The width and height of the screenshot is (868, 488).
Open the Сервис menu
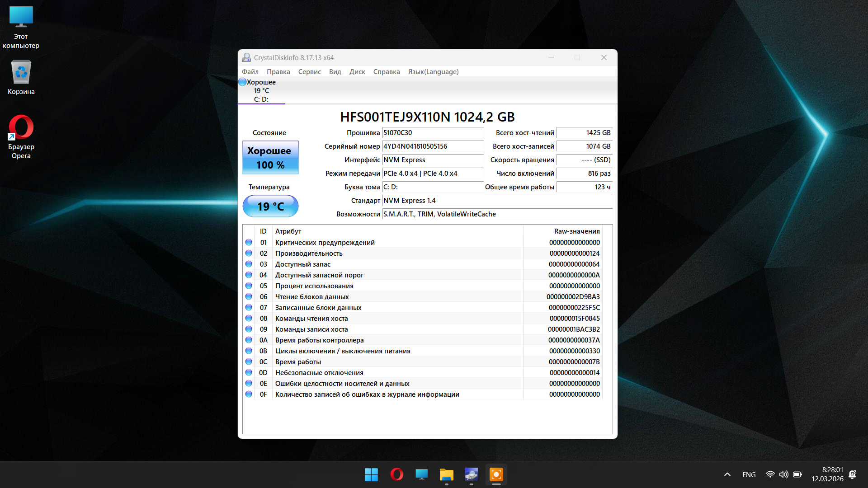[x=309, y=72]
